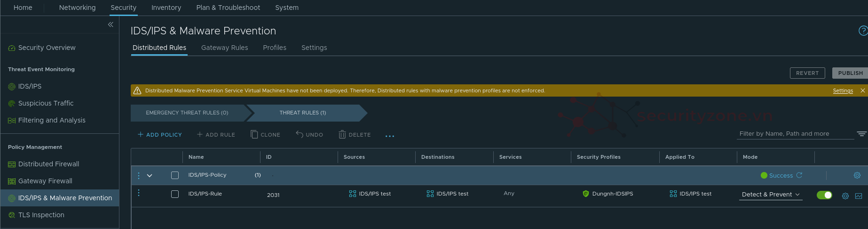Click the PUBLISH button
The image size is (868, 229).
[x=850, y=73]
